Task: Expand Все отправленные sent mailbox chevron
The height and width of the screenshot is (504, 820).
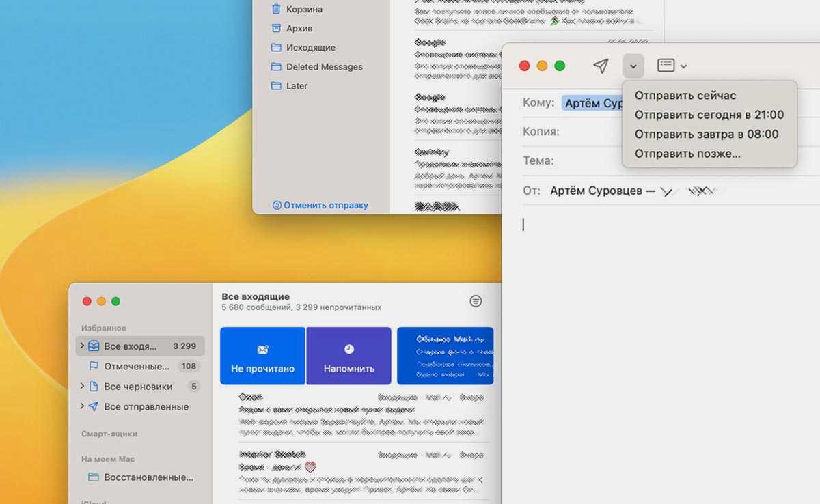Action: coord(82,406)
